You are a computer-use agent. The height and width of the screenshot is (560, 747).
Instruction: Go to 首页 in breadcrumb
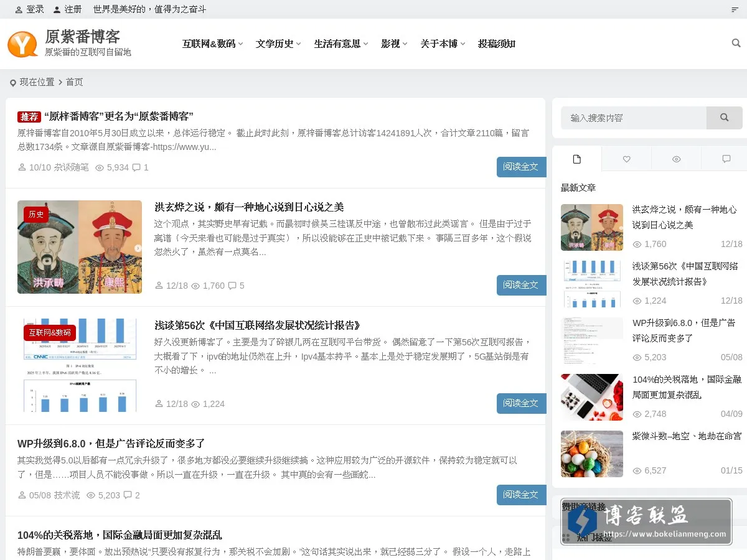coord(75,82)
